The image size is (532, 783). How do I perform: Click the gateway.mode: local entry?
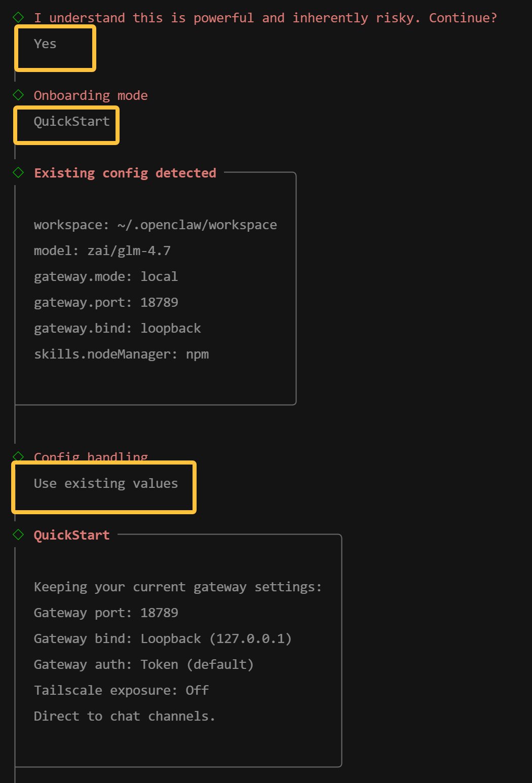pos(105,276)
